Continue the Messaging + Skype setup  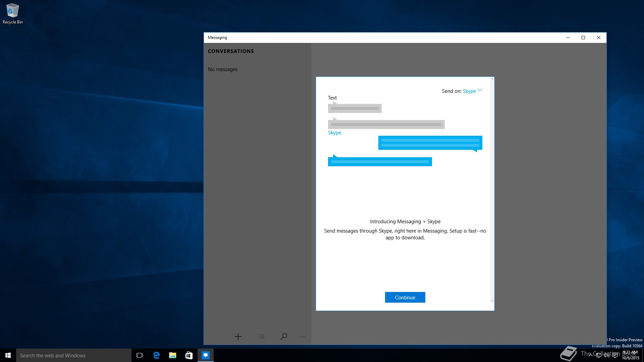tap(405, 297)
